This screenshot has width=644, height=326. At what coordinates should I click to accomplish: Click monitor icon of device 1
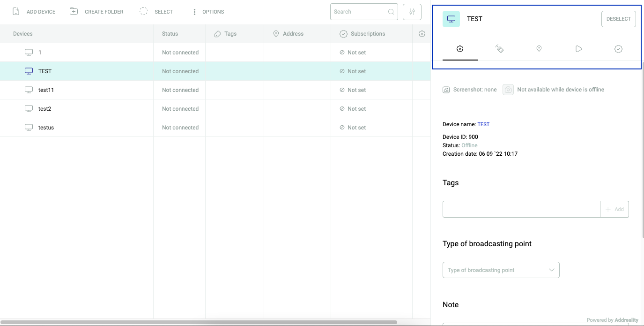point(29,53)
